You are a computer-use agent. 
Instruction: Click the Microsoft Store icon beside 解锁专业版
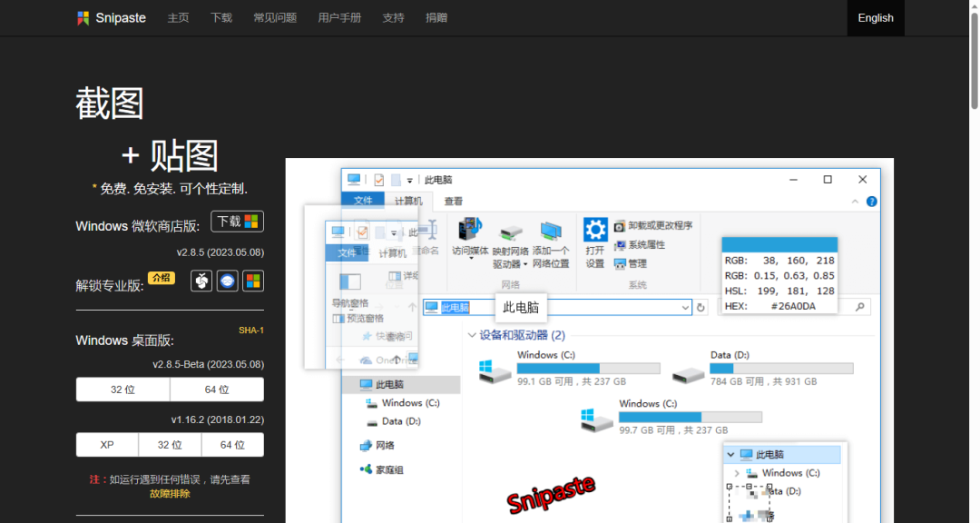[x=253, y=281]
